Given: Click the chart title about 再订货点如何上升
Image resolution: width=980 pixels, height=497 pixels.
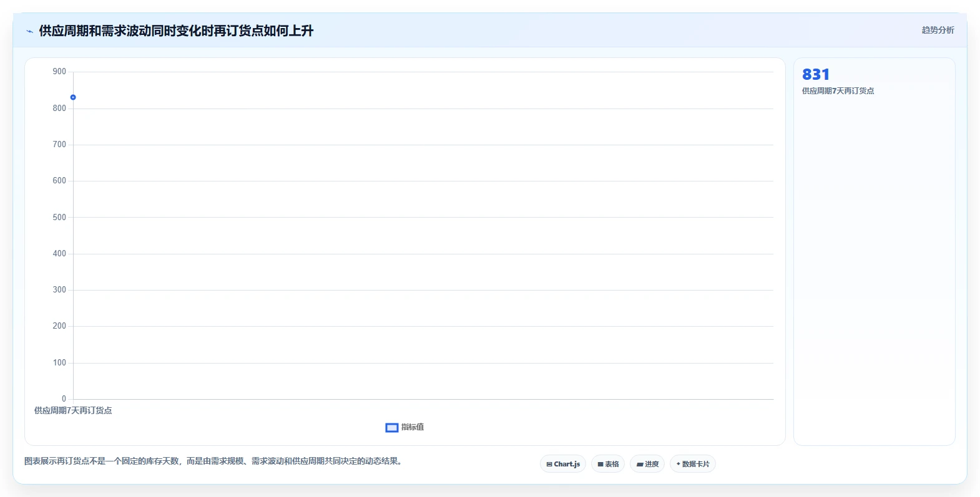Looking at the screenshot, I should coord(176,31).
